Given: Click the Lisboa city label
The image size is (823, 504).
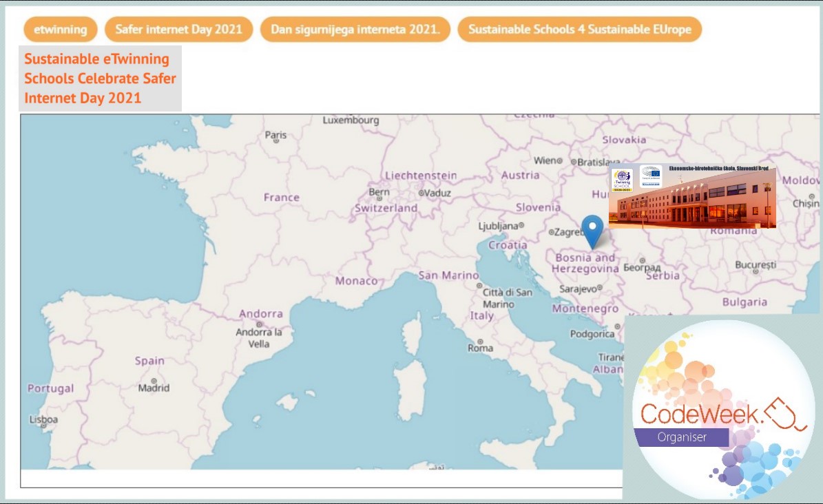Looking at the screenshot, I should tap(43, 419).
